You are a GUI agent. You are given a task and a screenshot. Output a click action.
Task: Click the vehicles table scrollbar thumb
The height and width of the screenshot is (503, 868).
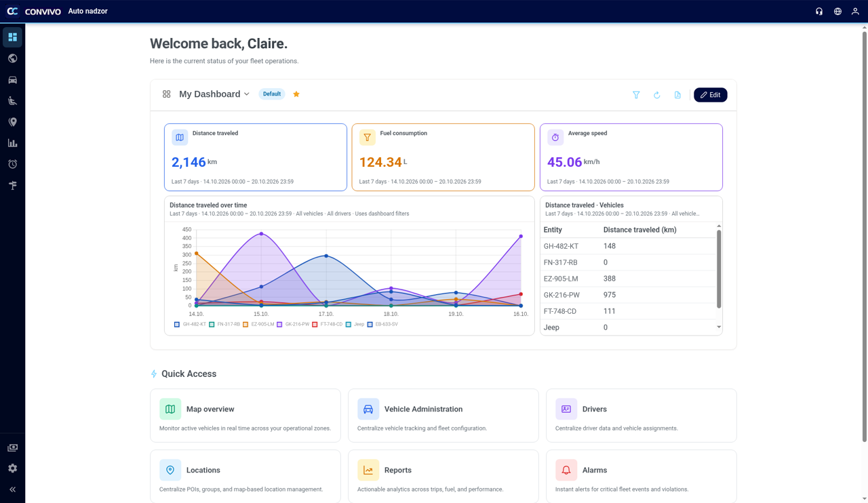(x=719, y=269)
